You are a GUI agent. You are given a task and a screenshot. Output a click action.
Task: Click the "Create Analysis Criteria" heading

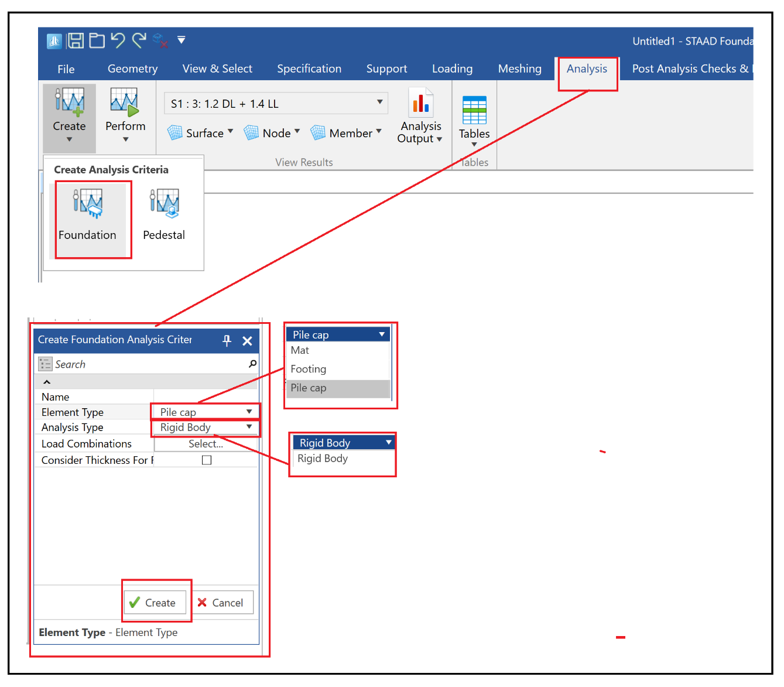point(111,170)
